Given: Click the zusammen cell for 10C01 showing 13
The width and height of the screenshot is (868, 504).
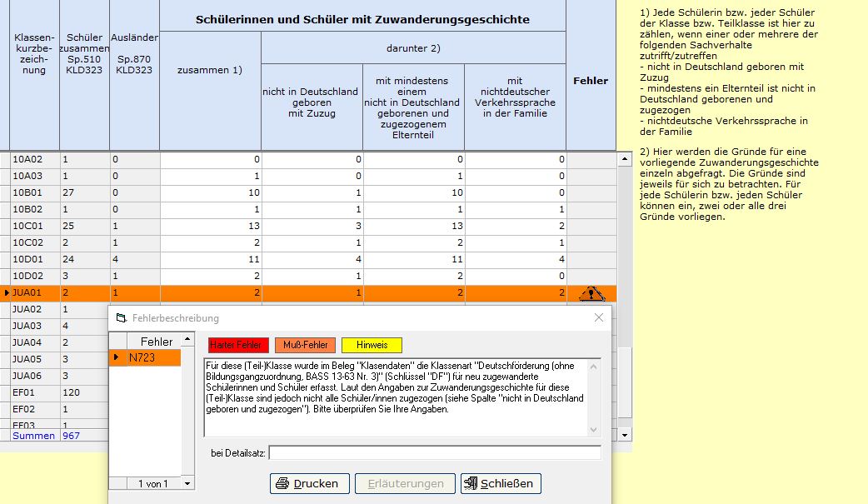Looking at the screenshot, I should pyautogui.click(x=211, y=226).
